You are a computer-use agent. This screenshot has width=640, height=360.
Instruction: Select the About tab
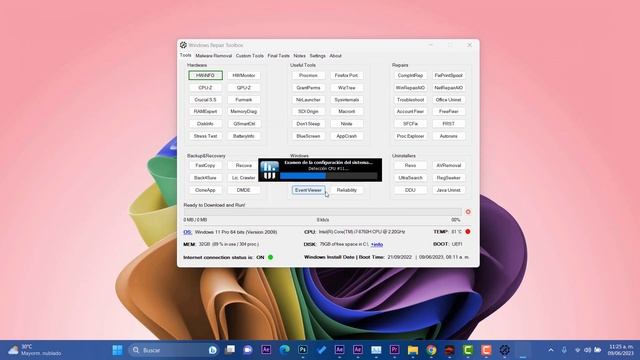click(x=336, y=56)
